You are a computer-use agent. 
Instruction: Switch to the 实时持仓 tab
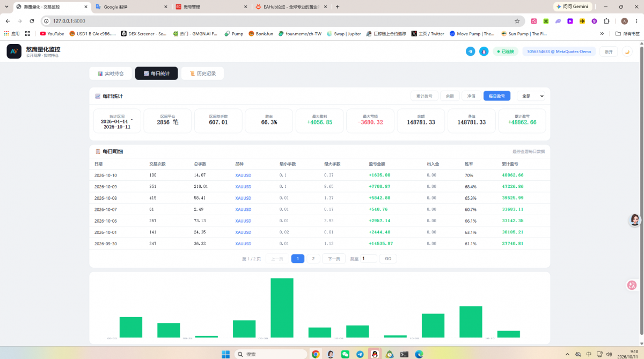click(111, 74)
